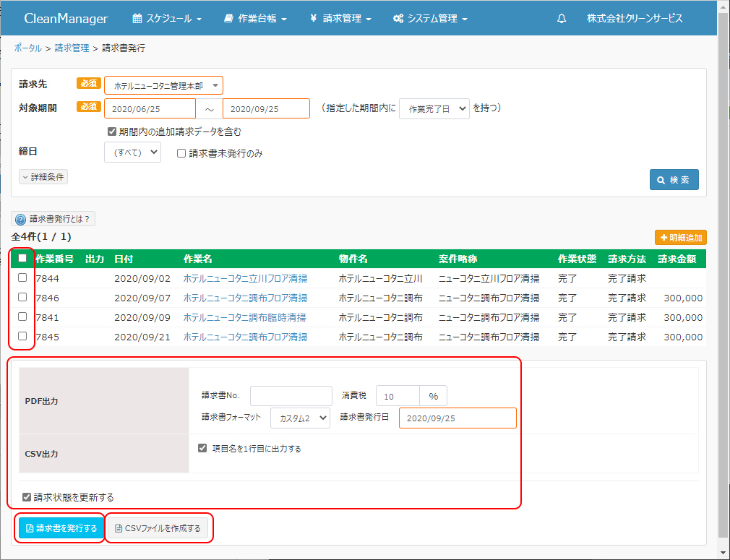The image size is (730, 560).
Task: Enable 請求書未発行のみ checkbox
Action: click(182, 153)
